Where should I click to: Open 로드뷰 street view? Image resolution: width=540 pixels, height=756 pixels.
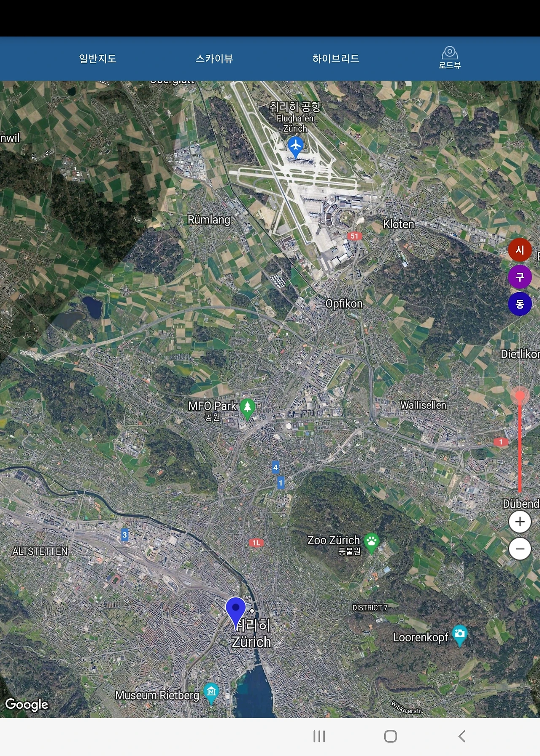tap(450, 58)
